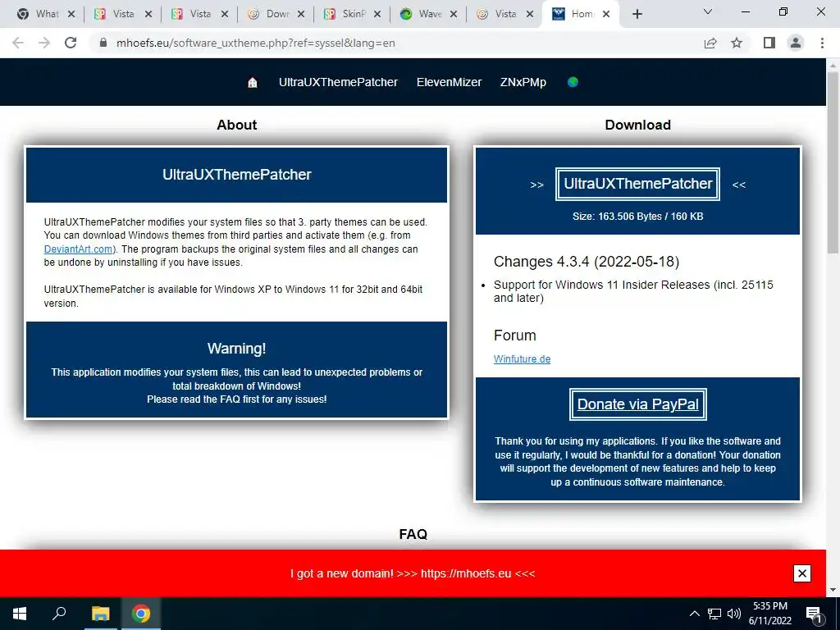Viewport: 840px width, 630px height.
Task: Open the Chrome profile avatar
Action: (796, 43)
